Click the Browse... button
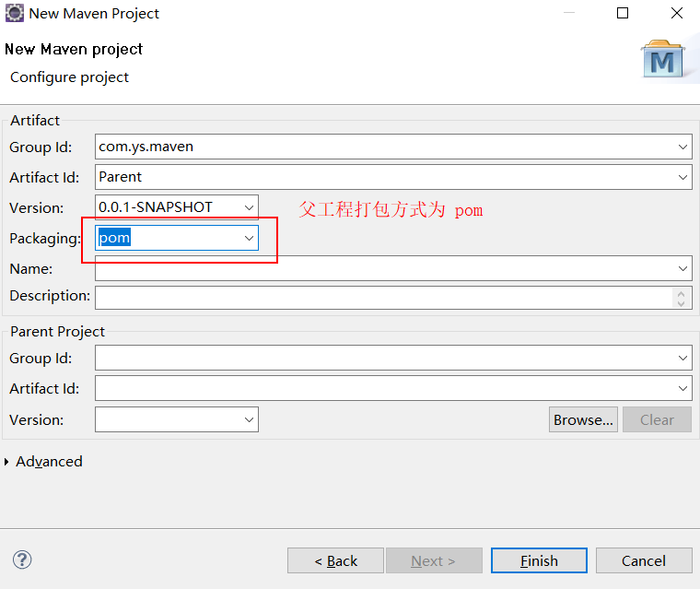 pos(583,419)
